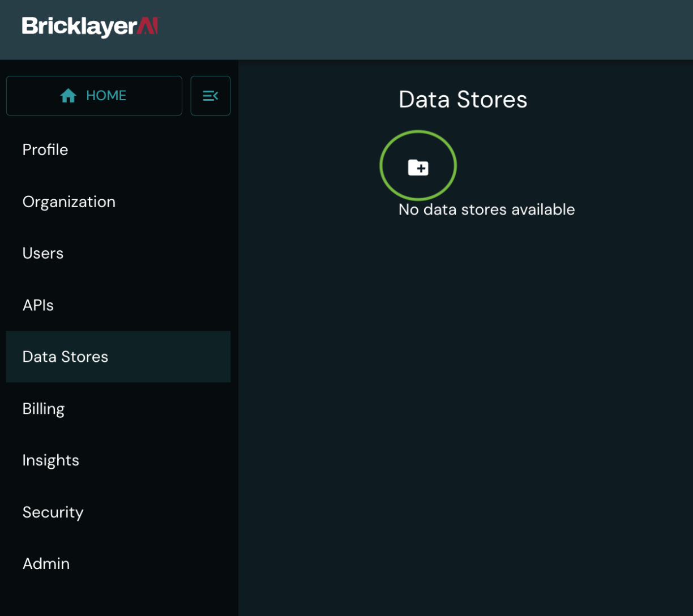The image size is (693, 616).
Task: Open the Users section
Action: click(x=43, y=253)
